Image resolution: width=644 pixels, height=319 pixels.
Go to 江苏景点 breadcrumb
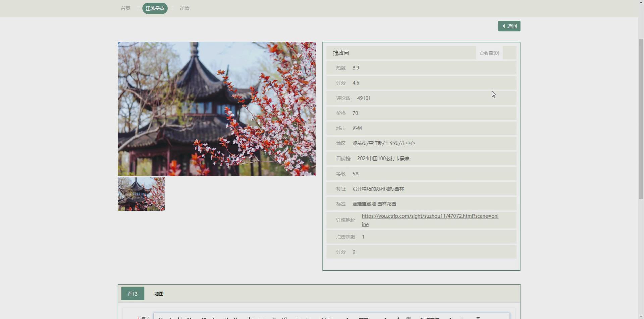tap(155, 8)
